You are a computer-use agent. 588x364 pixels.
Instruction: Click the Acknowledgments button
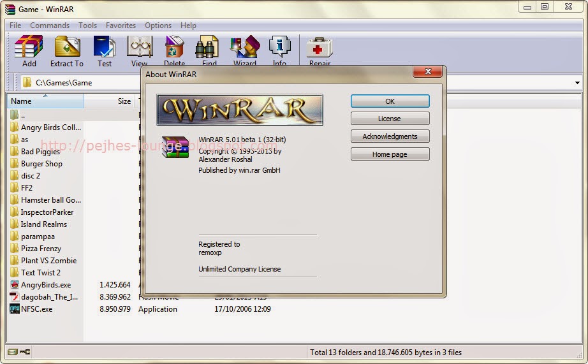(x=390, y=136)
